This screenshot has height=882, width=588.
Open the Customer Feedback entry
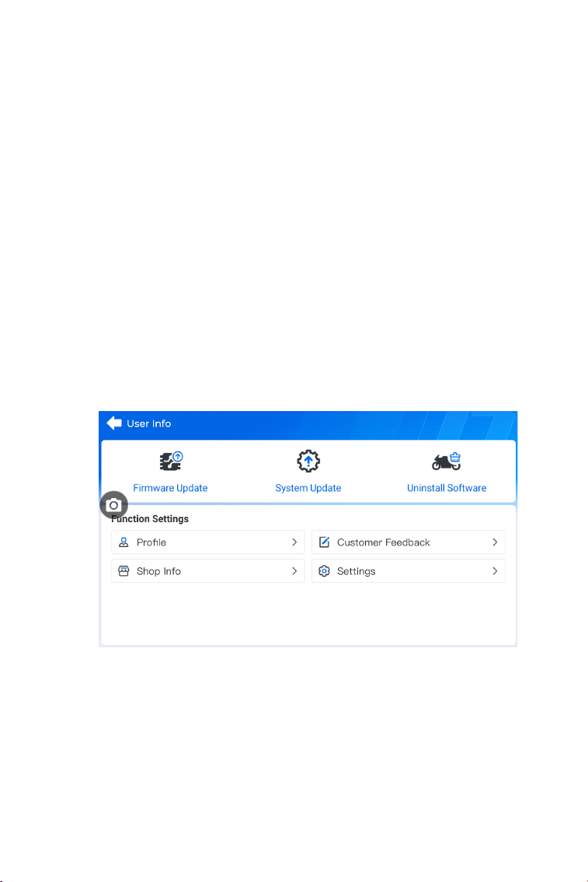click(x=409, y=542)
